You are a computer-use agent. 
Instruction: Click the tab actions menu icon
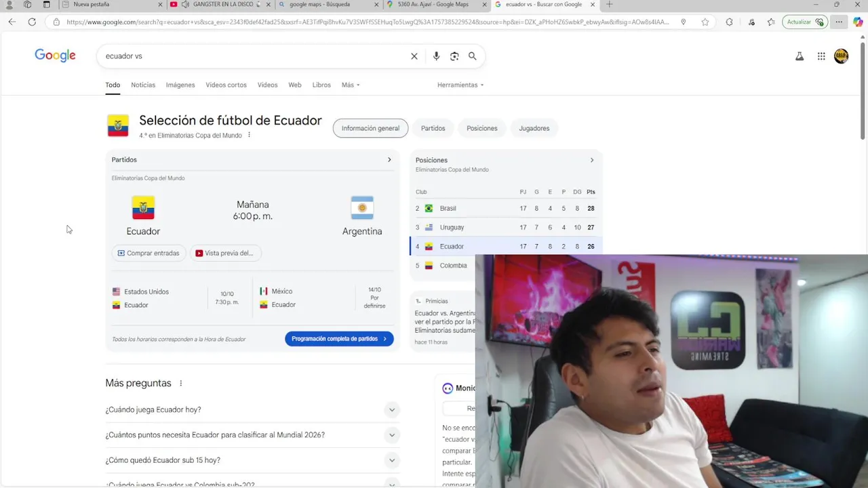pos(46,5)
